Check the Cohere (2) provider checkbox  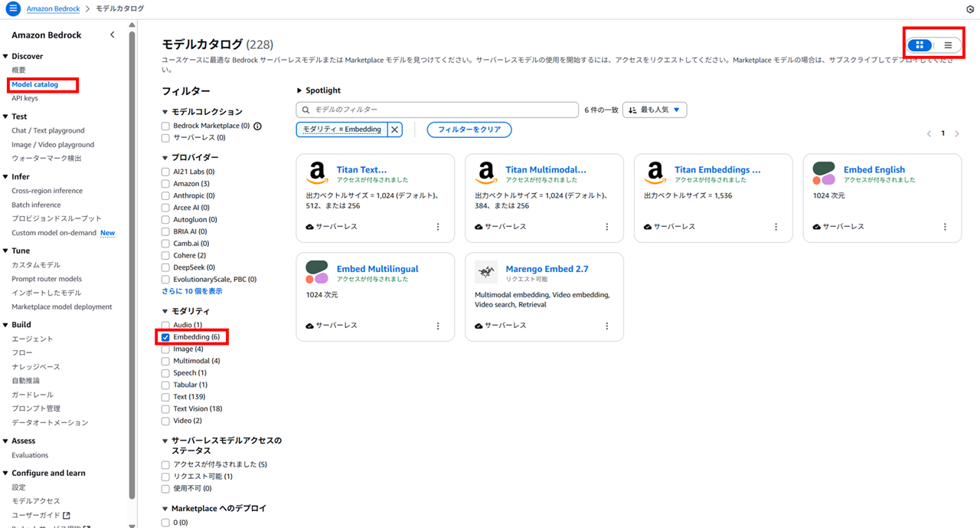coord(165,255)
